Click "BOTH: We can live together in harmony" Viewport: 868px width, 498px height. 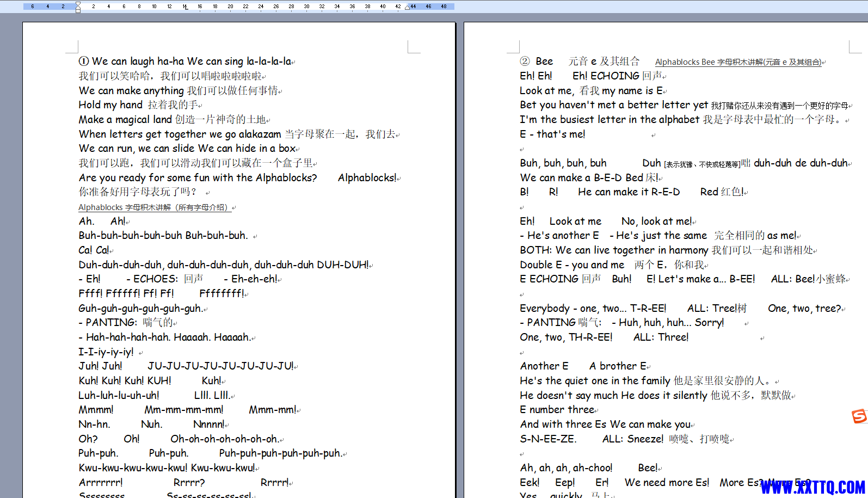pos(614,250)
